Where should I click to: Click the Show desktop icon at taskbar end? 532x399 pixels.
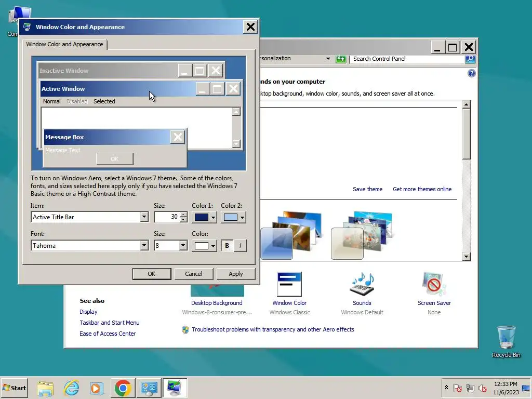(526, 388)
